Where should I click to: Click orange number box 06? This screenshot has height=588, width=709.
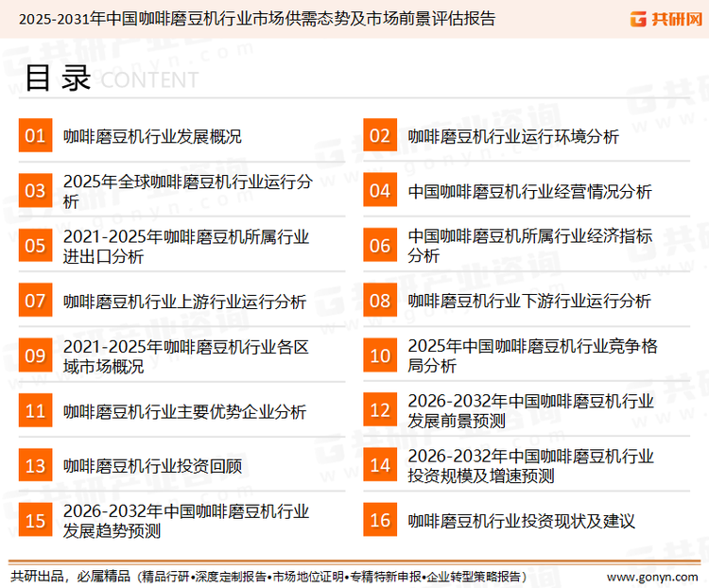click(380, 246)
